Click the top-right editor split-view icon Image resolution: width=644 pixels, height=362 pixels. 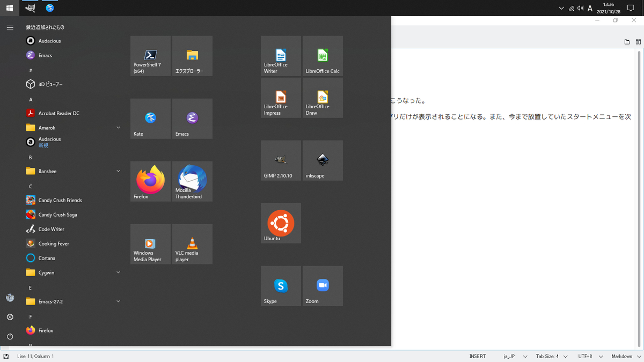click(639, 42)
